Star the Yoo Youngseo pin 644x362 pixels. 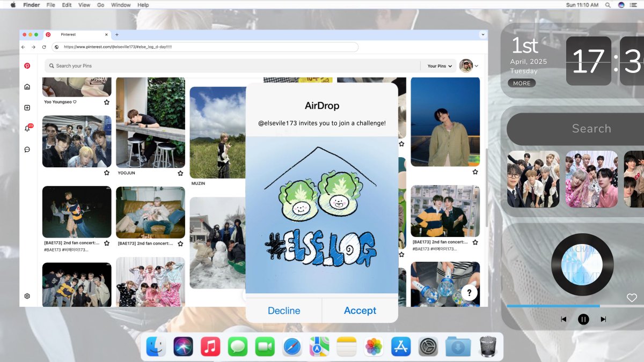tap(107, 102)
